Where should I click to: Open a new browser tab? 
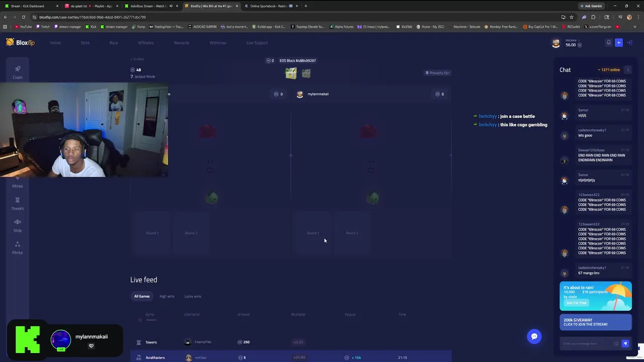click(306, 6)
